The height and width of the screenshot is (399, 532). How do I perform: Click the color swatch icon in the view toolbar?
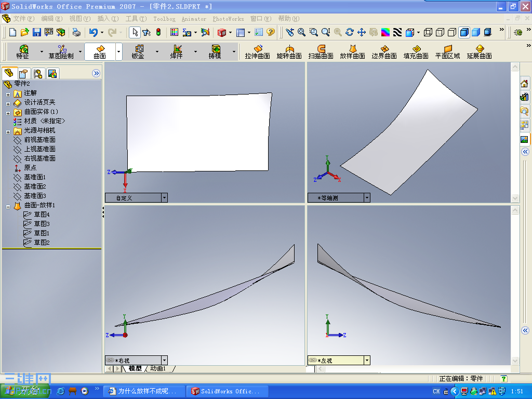[385, 32]
